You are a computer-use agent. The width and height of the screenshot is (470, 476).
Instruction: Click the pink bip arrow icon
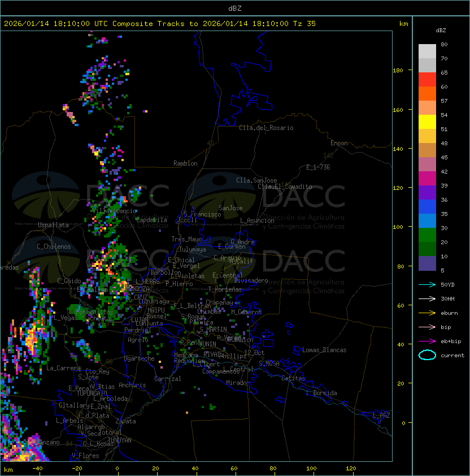427,327
